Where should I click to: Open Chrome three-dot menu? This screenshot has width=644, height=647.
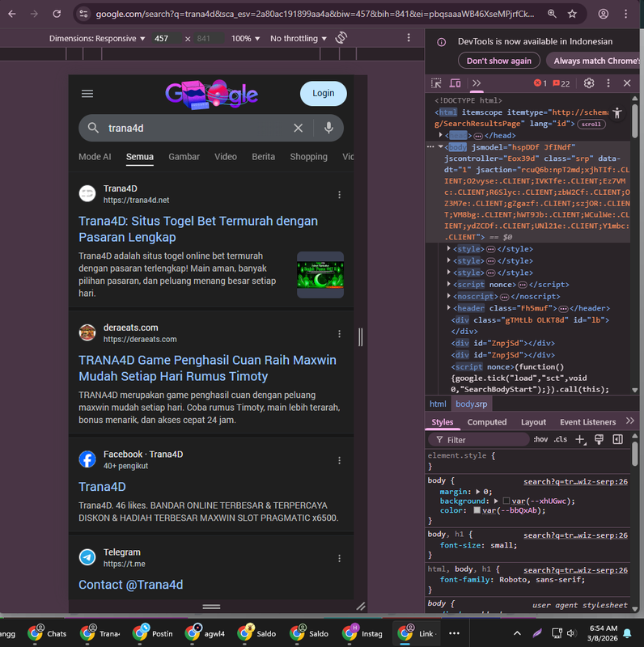[x=626, y=14]
